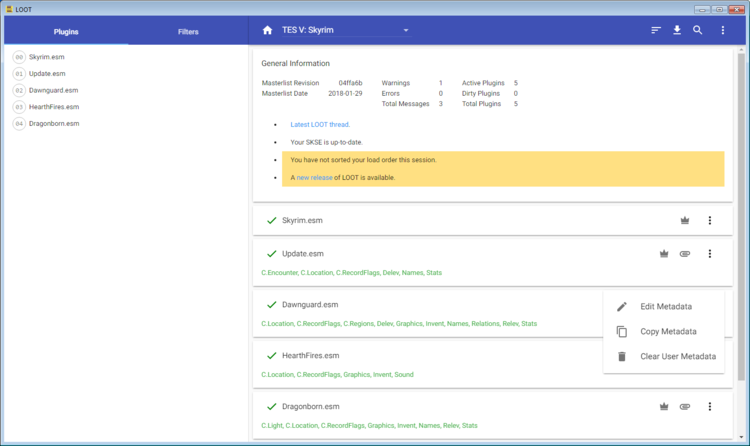Switch to the Filters tab
This screenshot has height=446, width=750.
[188, 32]
